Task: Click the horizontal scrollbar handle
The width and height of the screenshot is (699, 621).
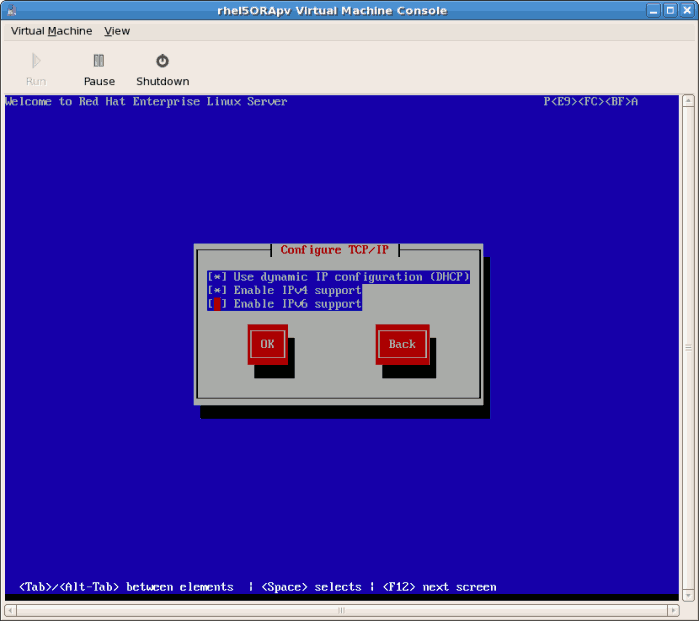Action: click(x=341, y=611)
